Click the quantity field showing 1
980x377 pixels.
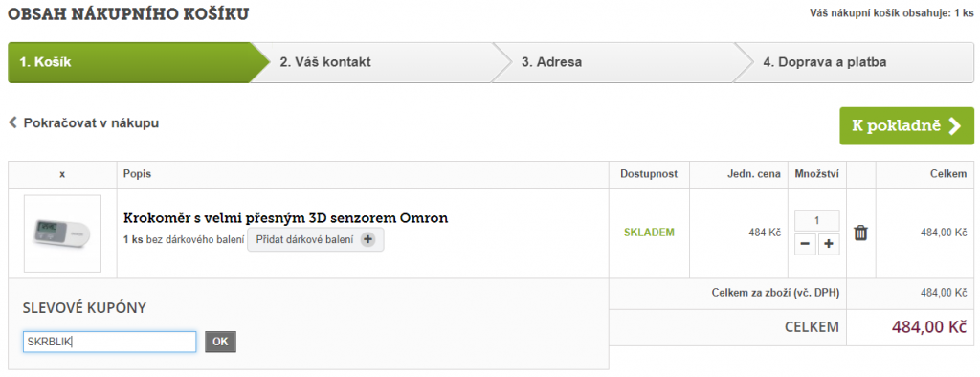point(817,220)
